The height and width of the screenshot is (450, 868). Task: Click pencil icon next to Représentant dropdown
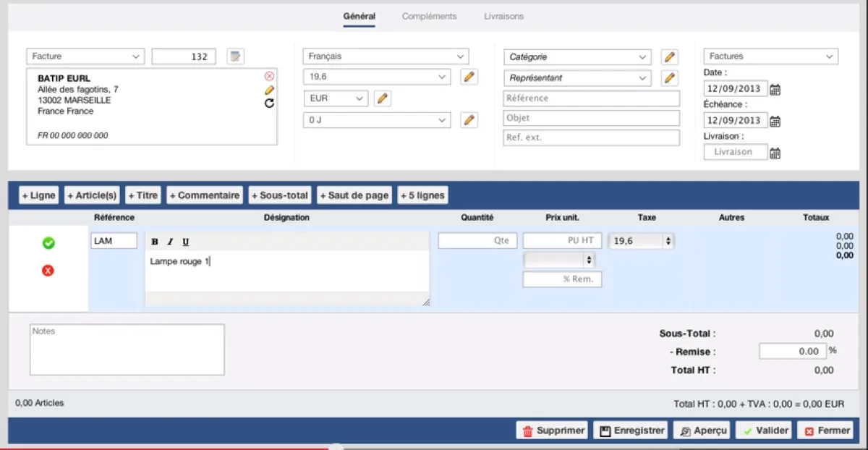(670, 78)
